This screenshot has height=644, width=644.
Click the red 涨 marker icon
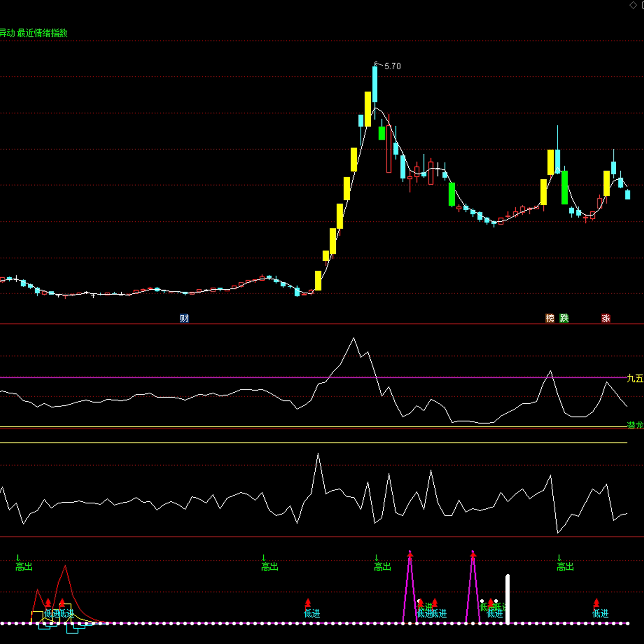606,318
